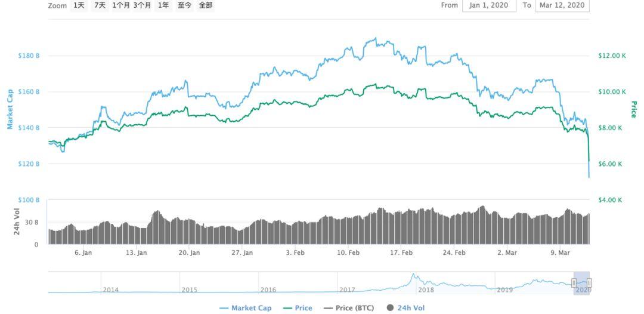Image resolution: width=644 pixels, height=314 pixels.
Task: Toggle green Price series in legend
Action: [x=297, y=308]
